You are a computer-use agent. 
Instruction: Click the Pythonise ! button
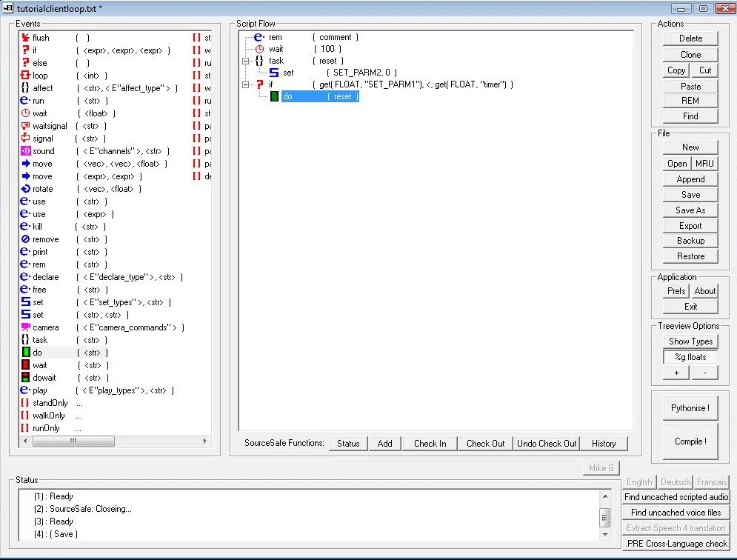tap(690, 408)
